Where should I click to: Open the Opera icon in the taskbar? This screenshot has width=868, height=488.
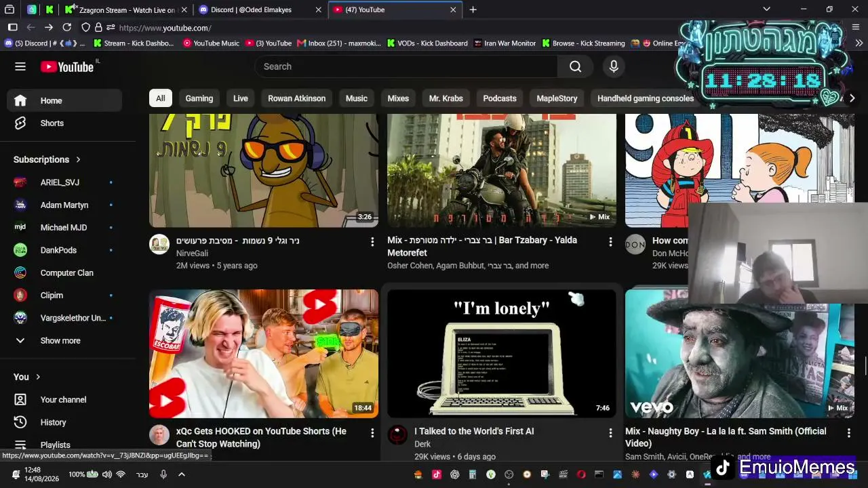click(x=581, y=474)
